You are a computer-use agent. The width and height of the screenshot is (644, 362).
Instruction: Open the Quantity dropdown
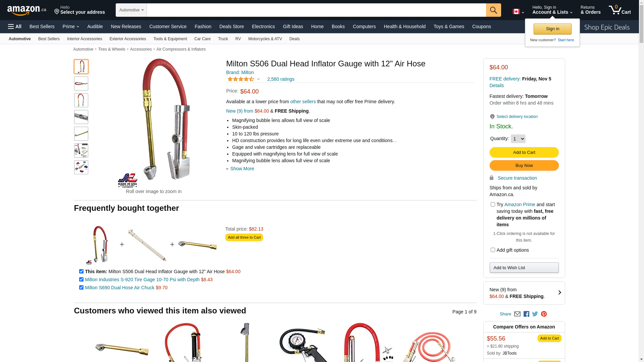tap(518, 139)
